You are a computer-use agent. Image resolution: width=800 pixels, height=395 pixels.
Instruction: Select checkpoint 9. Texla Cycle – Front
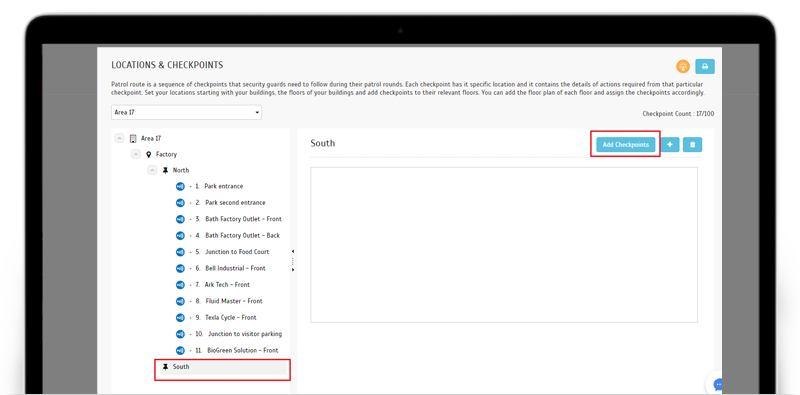(x=226, y=317)
